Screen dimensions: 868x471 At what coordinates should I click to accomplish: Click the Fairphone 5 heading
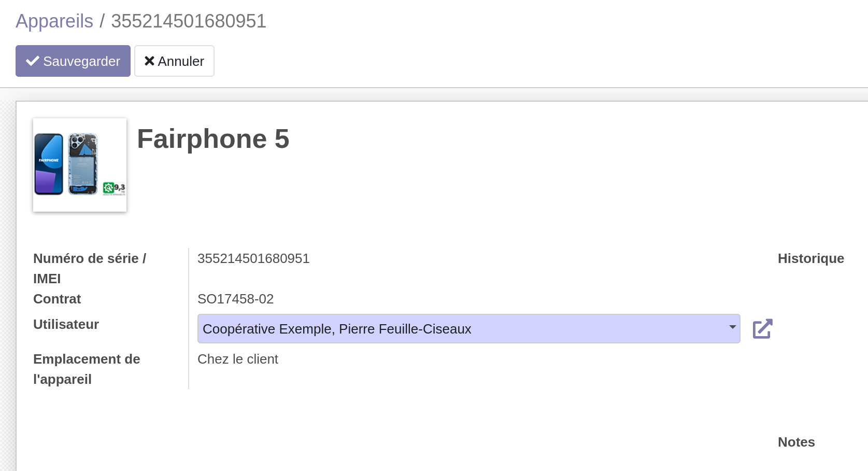click(x=213, y=139)
